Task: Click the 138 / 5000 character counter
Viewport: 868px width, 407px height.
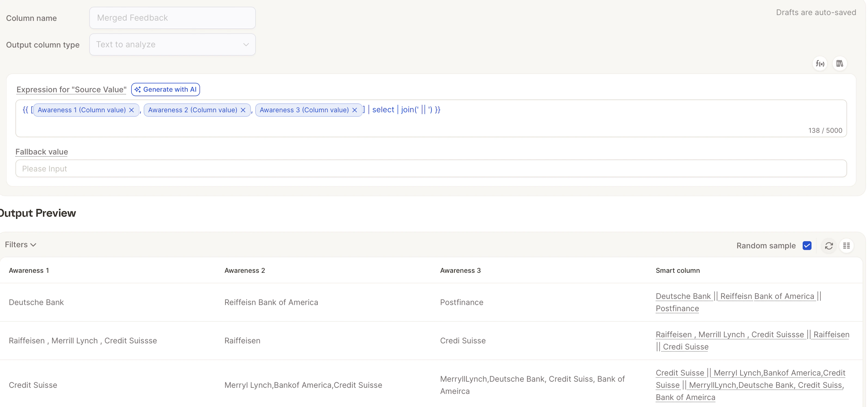Action: pos(825,130)
